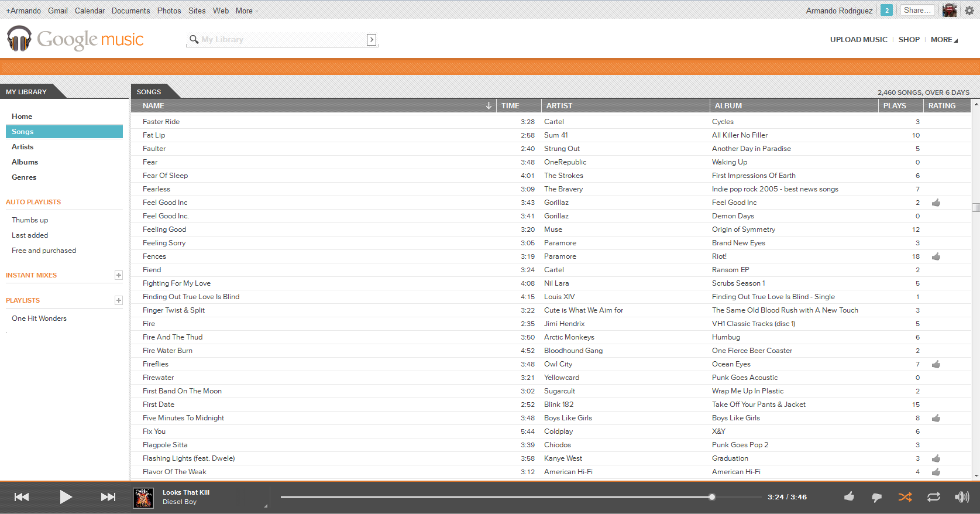Click the user profile avatar picture
Viewport: 980px width, 514px height.
(x=950, y=11)
